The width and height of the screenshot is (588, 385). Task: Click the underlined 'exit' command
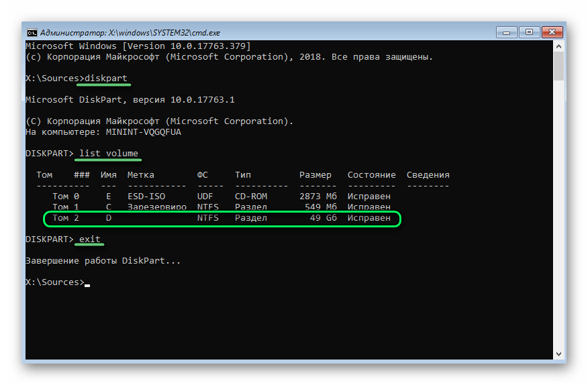coord(90,239)
